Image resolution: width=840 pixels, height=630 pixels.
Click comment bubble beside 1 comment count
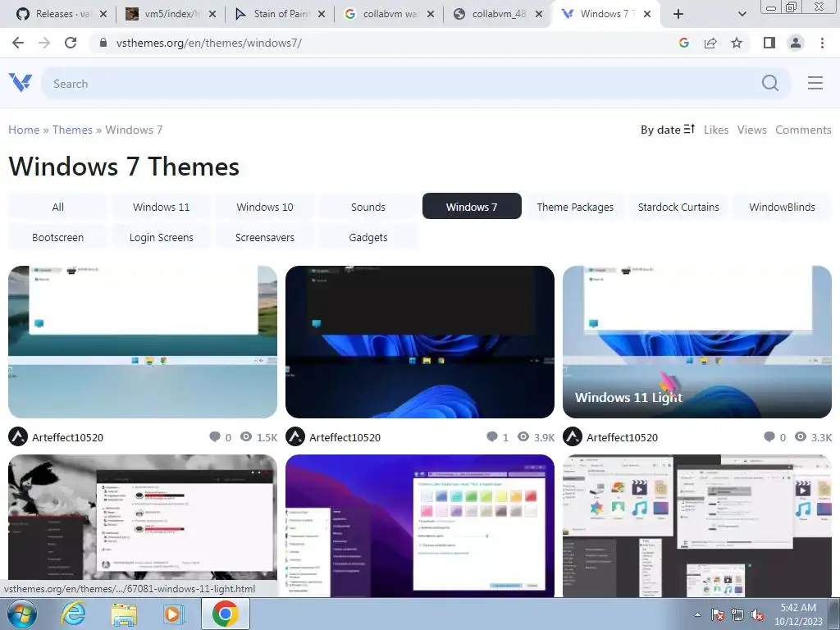coord(492,437)
